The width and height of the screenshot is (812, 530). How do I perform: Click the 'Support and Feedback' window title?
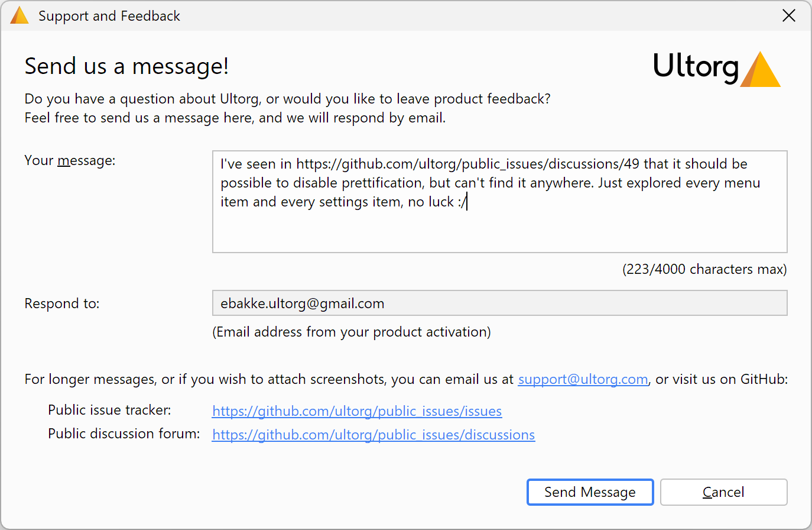[x=109, y=16]
